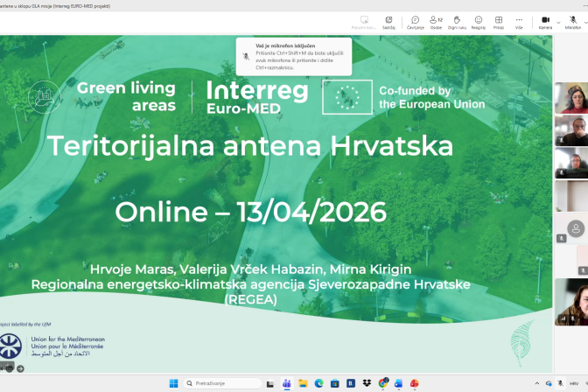Click the muted microphone tray icon
588x392 pixels.
(560, 383)
